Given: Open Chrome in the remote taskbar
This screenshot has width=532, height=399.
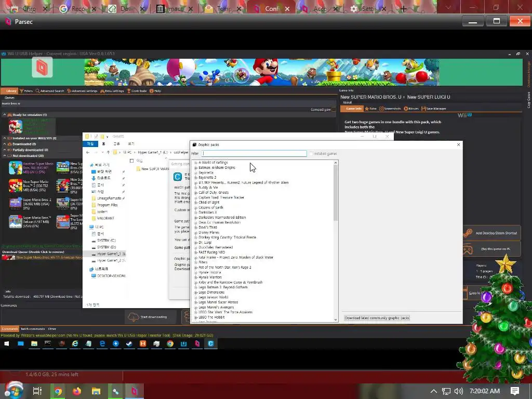Looking at the screenshot, I should (170, 344).
